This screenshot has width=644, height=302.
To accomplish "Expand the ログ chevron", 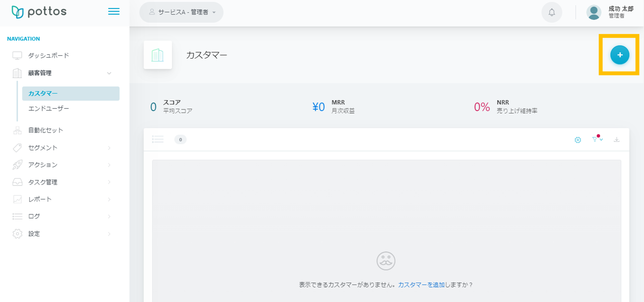I will (109, 217).
